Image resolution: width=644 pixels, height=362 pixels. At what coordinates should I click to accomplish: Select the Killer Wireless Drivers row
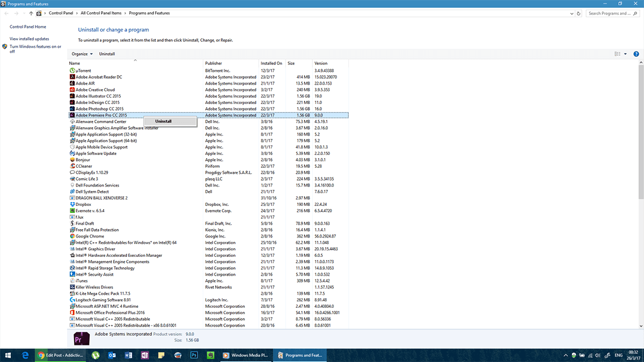coord(209,287)
